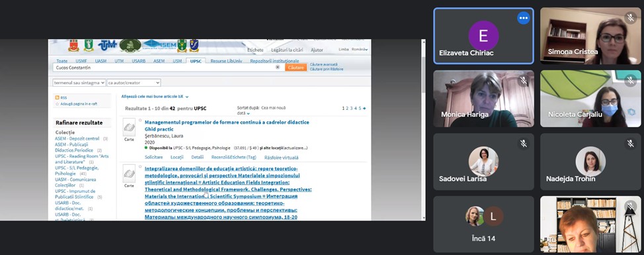Open the Căutare avansată link
The height and width of the screenshot is (255, 644).
pyautogui.click(x=323, y=64)
